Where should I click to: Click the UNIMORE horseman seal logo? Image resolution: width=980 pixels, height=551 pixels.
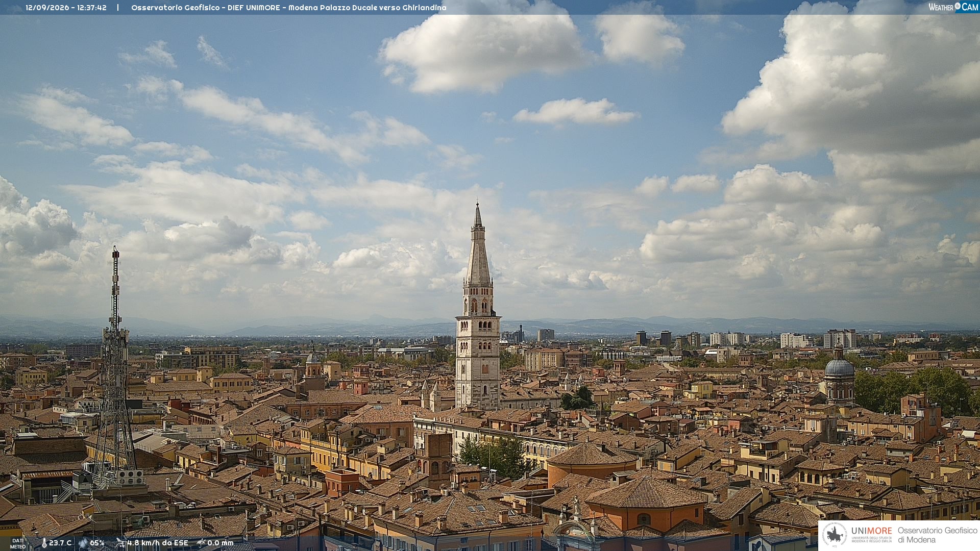click(835, 535)
